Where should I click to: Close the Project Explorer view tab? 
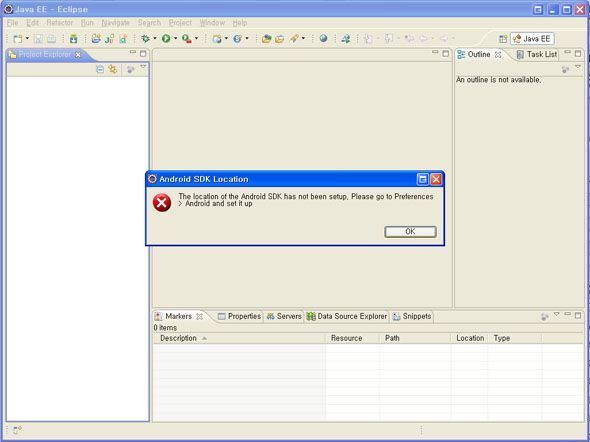(x=78, y=55)
